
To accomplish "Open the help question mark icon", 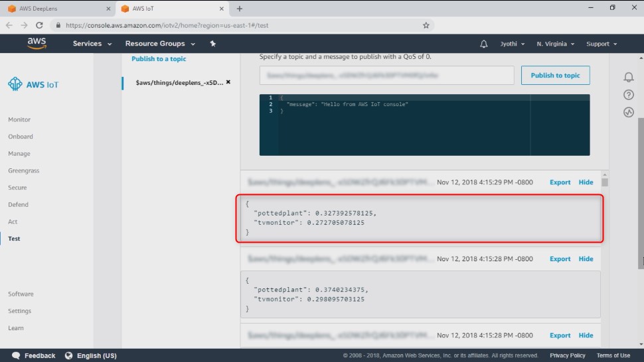I will click(628, 95).
